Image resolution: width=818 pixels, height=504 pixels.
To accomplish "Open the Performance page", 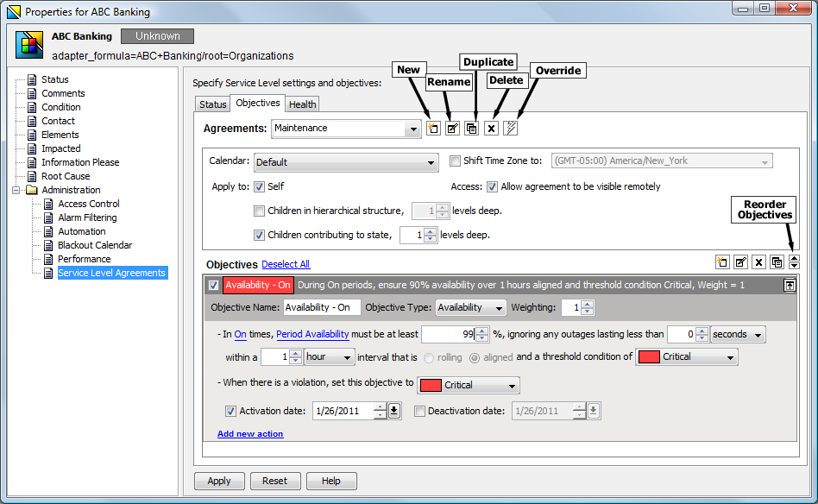I will pos(84,259).
